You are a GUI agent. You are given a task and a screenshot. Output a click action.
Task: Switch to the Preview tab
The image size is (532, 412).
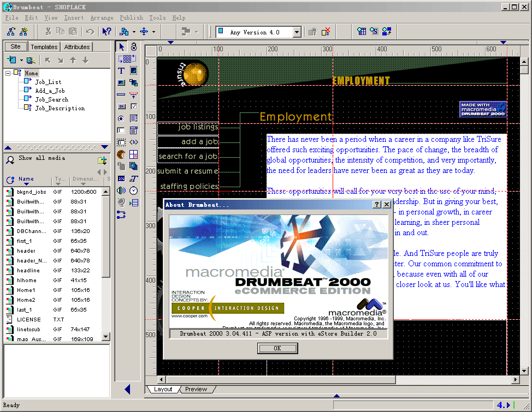tap(196, 389)
